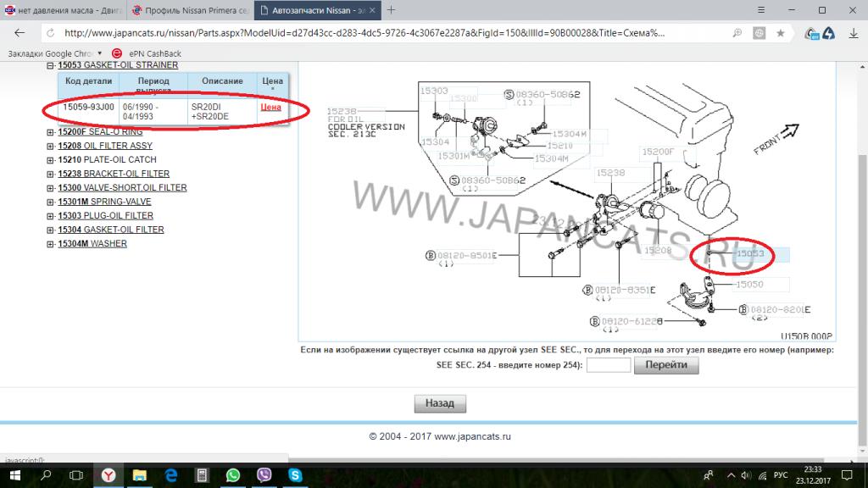The image size is (868, 488).
Task: Close the Автозапчасти Nissan tab
Action: tap(372, 10)
